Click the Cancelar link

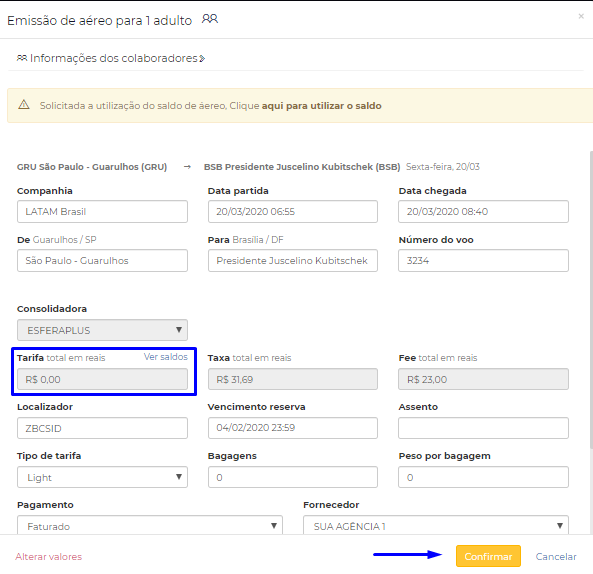tap(556, 557)
